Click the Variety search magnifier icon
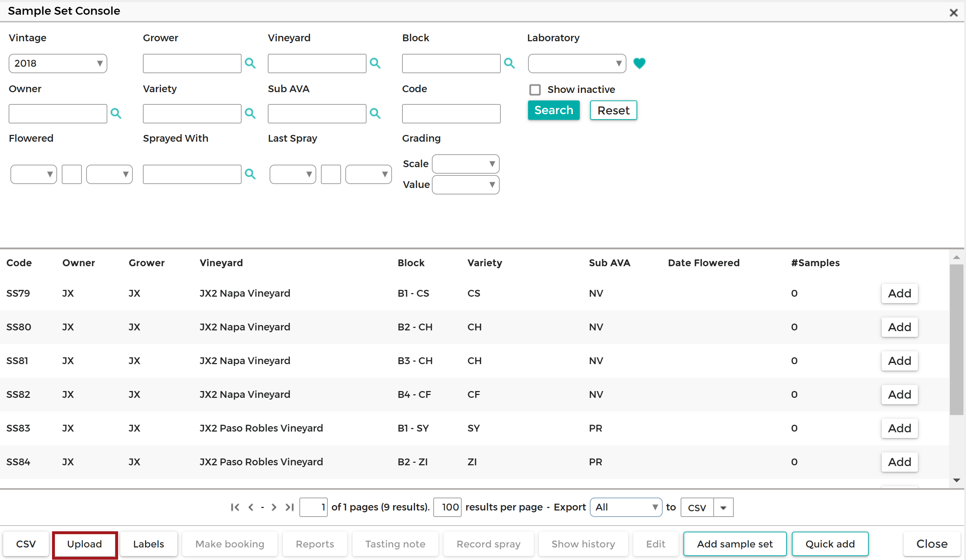The height and width of the screenshot is (560, 966). click(x=250, y=113)
